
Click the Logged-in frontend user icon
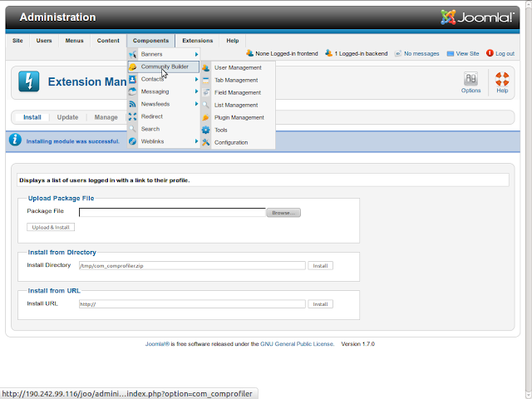coord(249,53)
